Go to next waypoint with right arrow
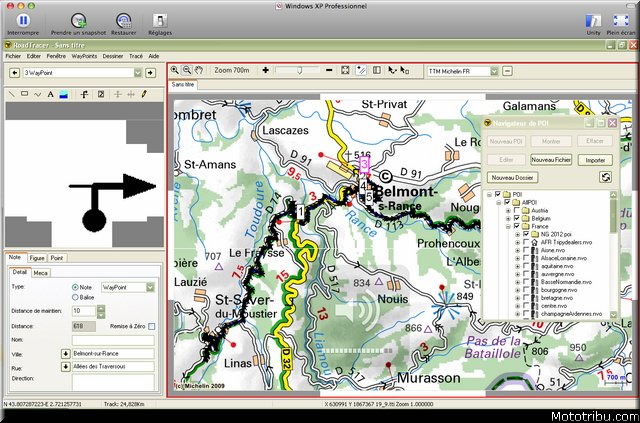640x423 pixels. (x=151, y=73)
